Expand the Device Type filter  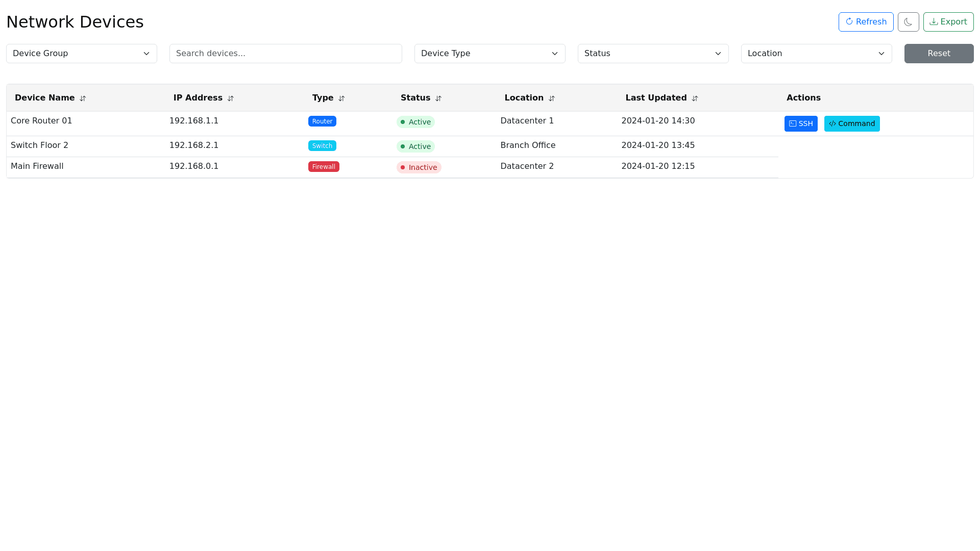[489, 54]
